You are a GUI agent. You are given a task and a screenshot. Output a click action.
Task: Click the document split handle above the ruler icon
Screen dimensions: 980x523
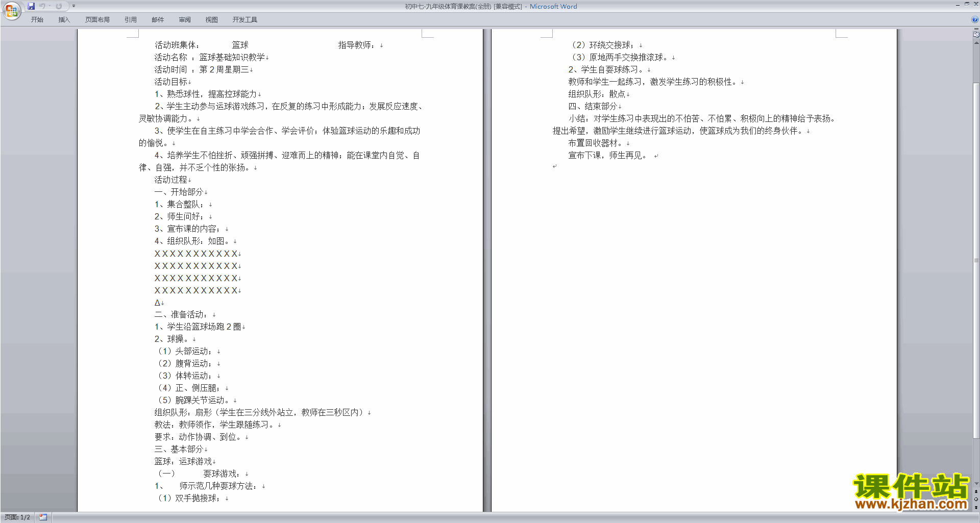click(x=976, y=29)
